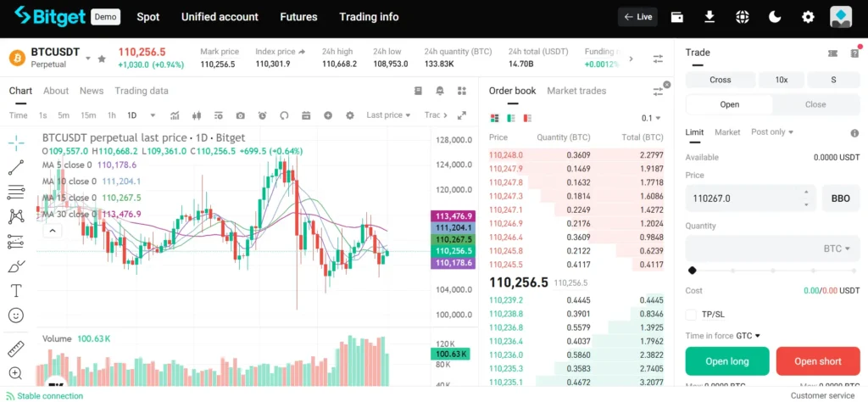
Task: Go to the Spot menu
Action: [x=148, y=17]
